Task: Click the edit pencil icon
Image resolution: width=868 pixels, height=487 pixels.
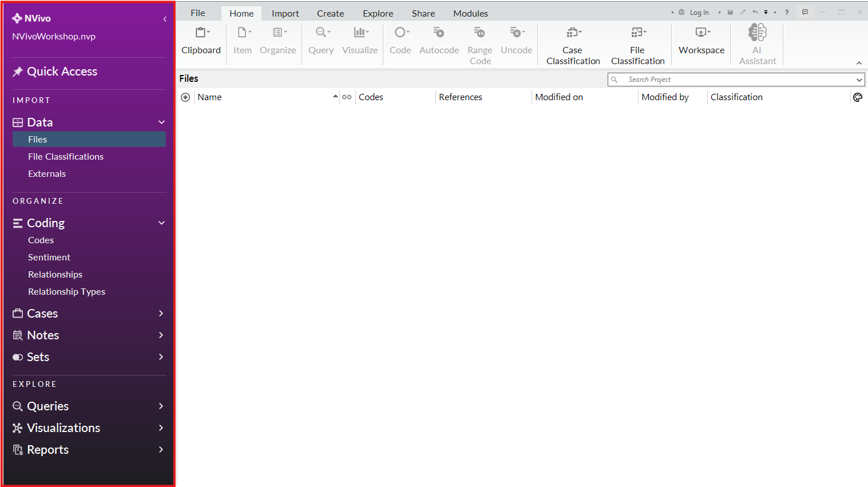Action: click(743, 12)
